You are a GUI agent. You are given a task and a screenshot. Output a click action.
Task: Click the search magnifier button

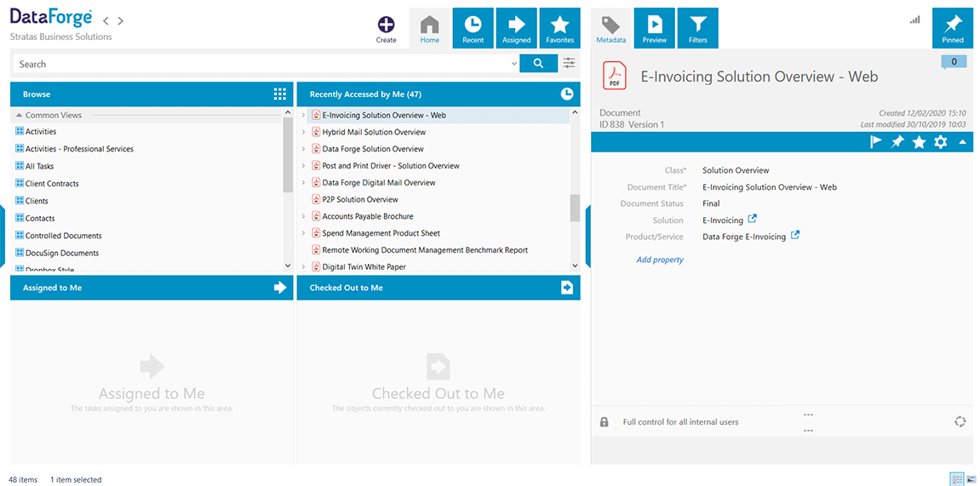click(539, 63)
